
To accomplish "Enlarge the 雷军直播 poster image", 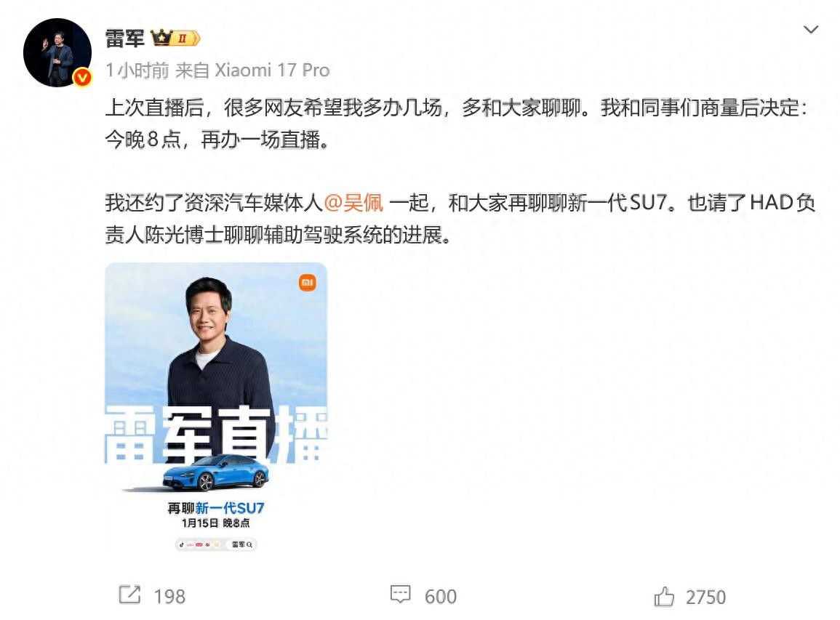I will (x=216, y=407).
